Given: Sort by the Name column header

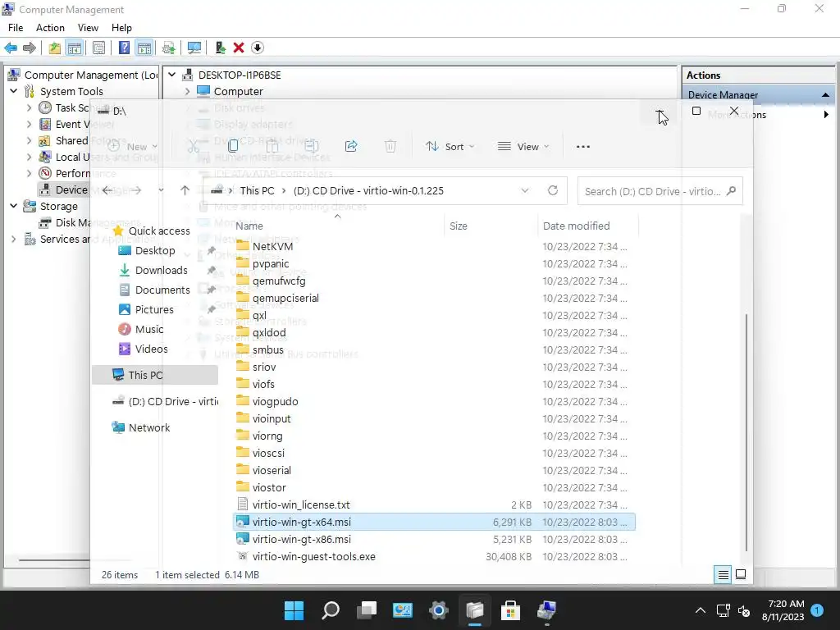Looking at the screenshot, I should pos(249,226).
